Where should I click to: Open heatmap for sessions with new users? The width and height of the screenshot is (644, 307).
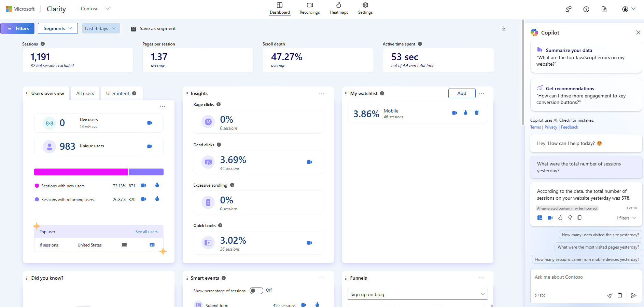click(157, 185)
